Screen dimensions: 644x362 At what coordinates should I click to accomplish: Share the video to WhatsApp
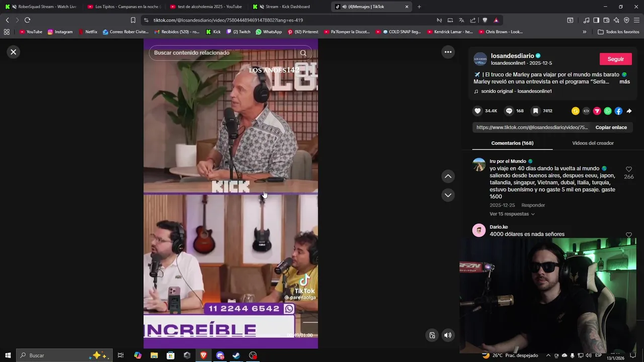click(608, 111)
